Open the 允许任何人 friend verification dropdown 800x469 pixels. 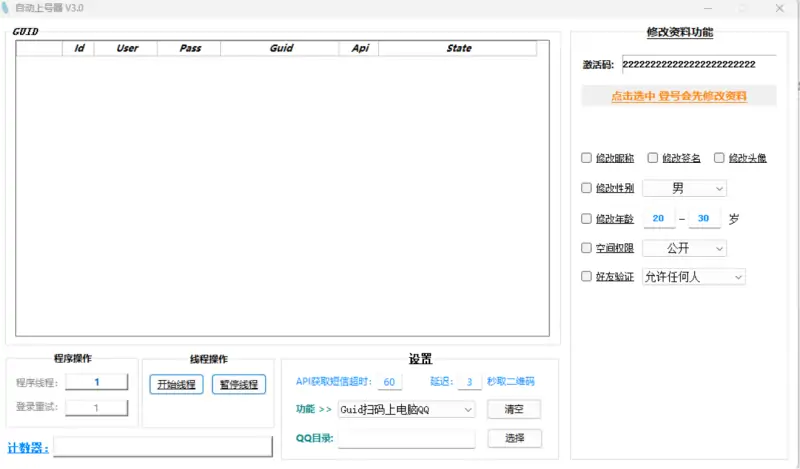693,277
